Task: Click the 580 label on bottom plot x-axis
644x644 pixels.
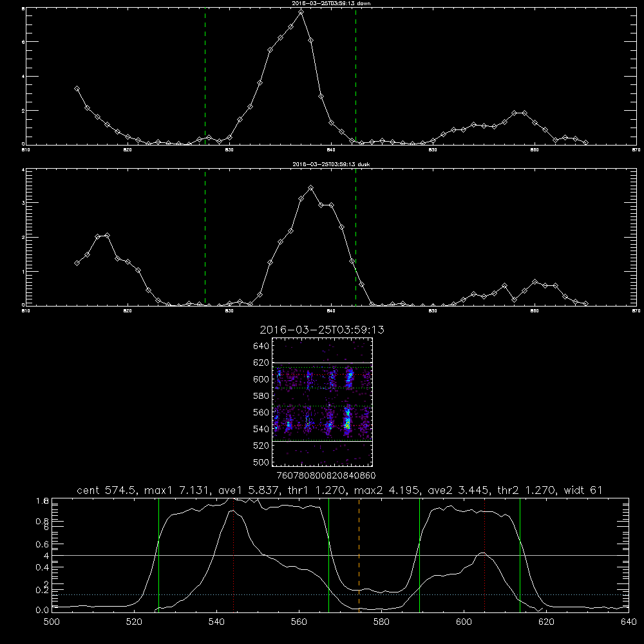Action: pyautogui.click(x=381, y=621)
